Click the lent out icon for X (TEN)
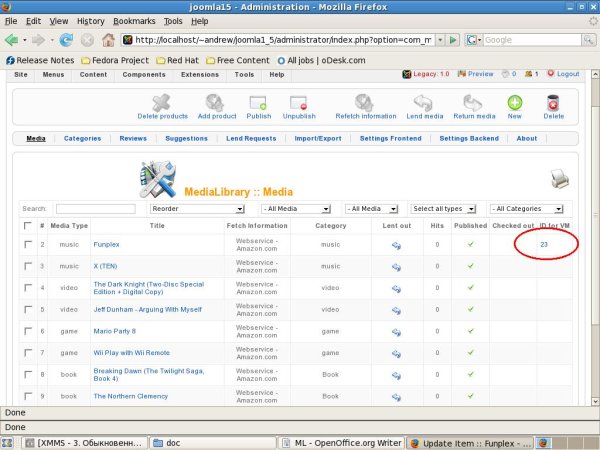The height and width of the screenshot is (450, 600). 396,267
